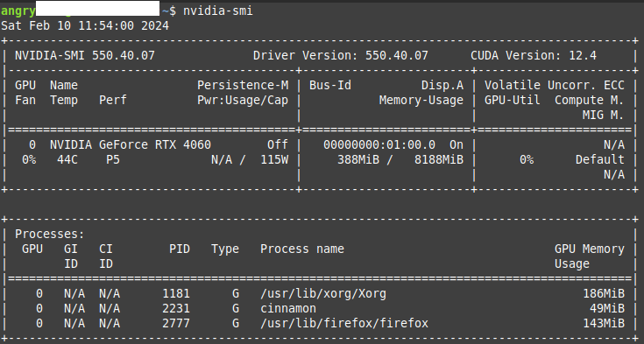
Task: Click the PID column header
Action: pos(180,249)
